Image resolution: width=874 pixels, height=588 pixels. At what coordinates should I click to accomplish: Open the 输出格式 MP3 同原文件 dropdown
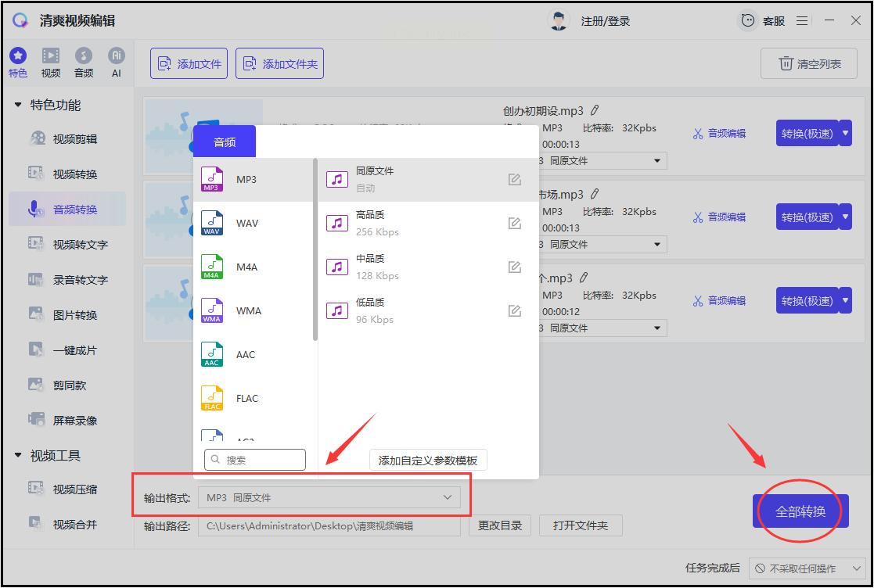(x=329, y=497)
